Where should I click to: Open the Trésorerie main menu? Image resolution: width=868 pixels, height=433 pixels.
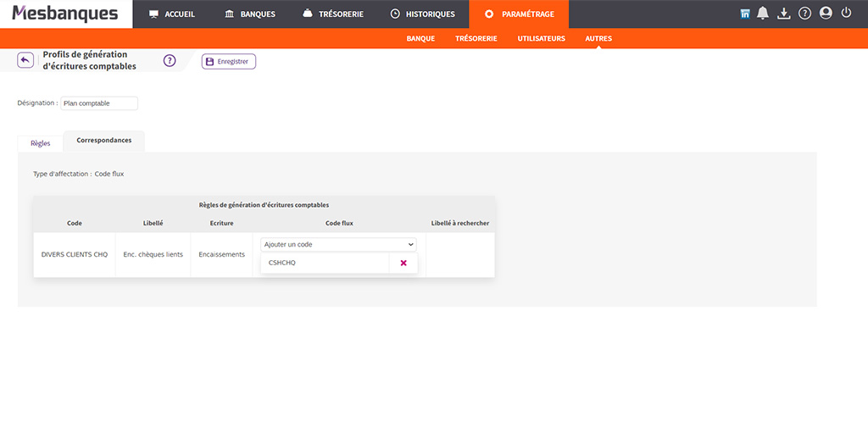click(333, 14)
